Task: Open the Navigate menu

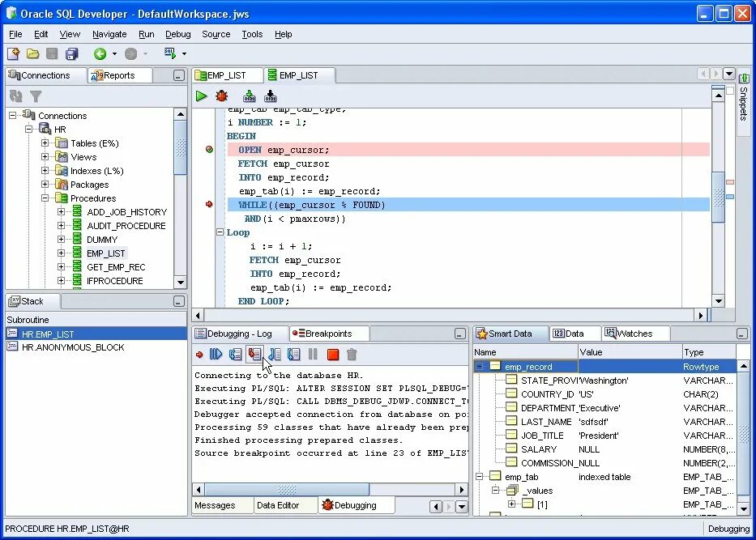Action: coord(109,34)
